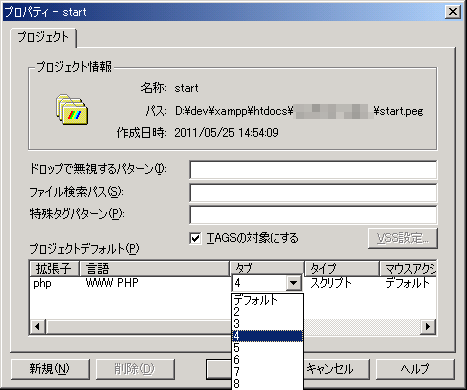The width and height of the screenshot is (467, 390).
Task: Select the php extension cell
Action: 42,283
